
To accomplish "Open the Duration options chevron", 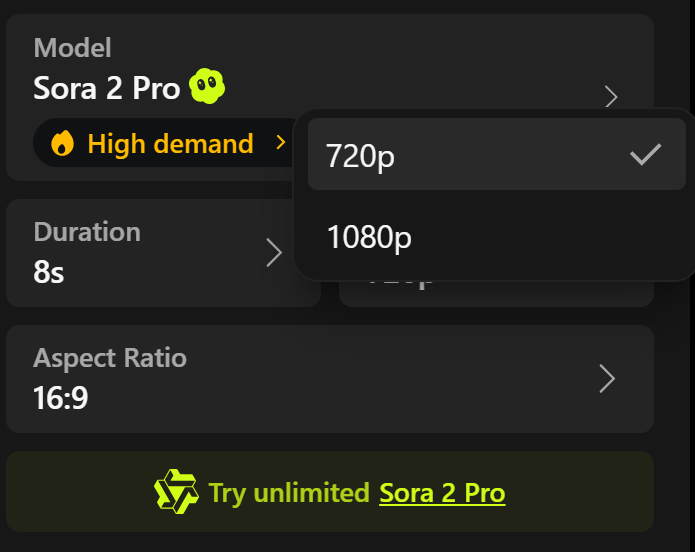I will point(274,253).
